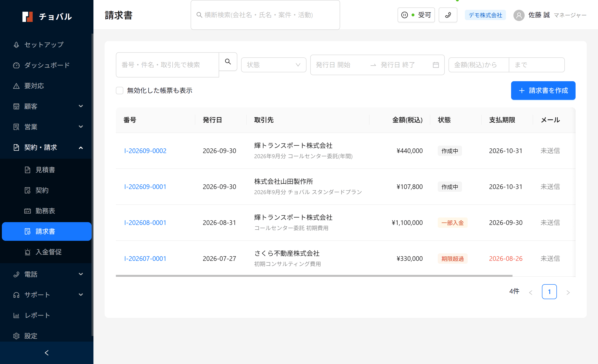Go to next page arrow
This screenshot has height=364, width=598.
(x=568, y=292)
